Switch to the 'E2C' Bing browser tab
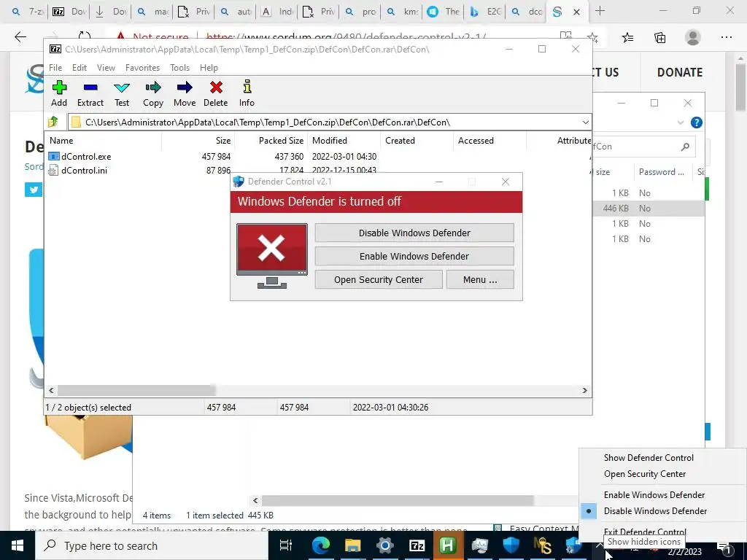This screenshot has height=560, width=747. click(x=485, y=12)
